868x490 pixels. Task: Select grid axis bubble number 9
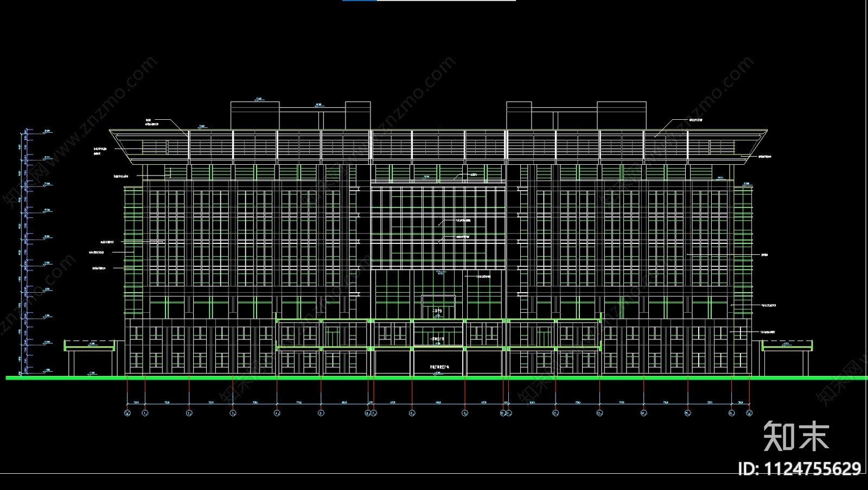pyautogui.click(x=465, y=413)
